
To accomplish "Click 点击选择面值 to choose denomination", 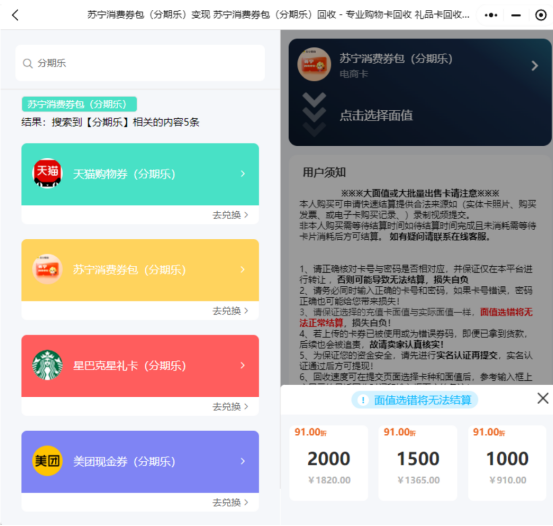I will tap(376, 115).
